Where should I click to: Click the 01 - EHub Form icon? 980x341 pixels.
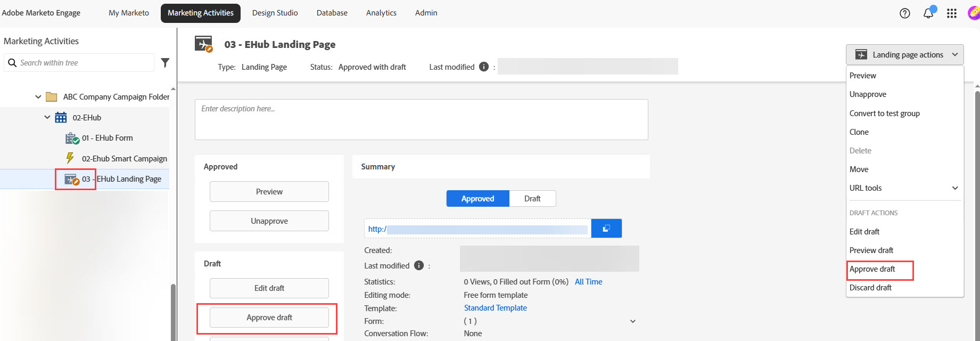pyautogui.click(x=72, y=139)
